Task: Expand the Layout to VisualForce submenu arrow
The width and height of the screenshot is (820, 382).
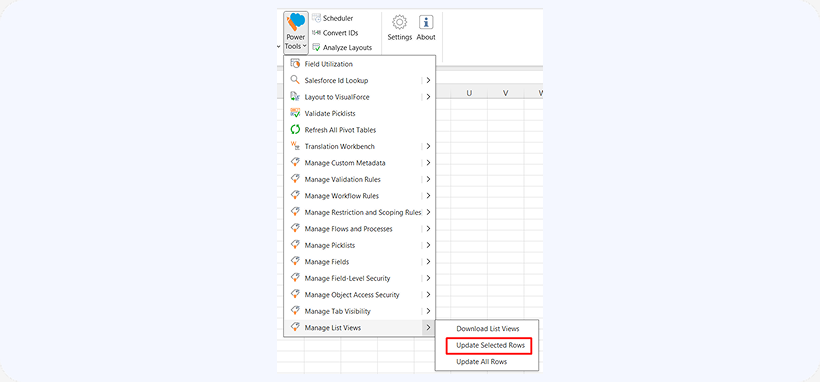Action: [x=428, y=97]
